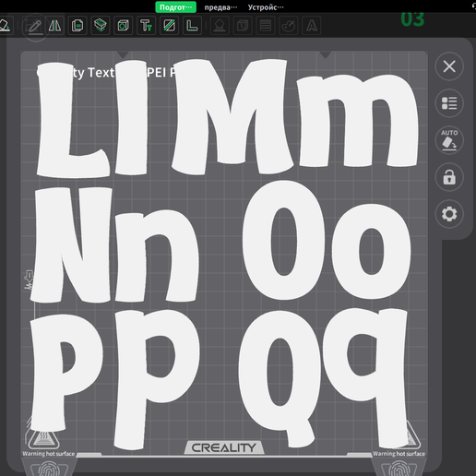Viewport: 476px width, 476px height.
Task: Click the greyed-out horizontal layer lines icon
Action: click(266, 26)
